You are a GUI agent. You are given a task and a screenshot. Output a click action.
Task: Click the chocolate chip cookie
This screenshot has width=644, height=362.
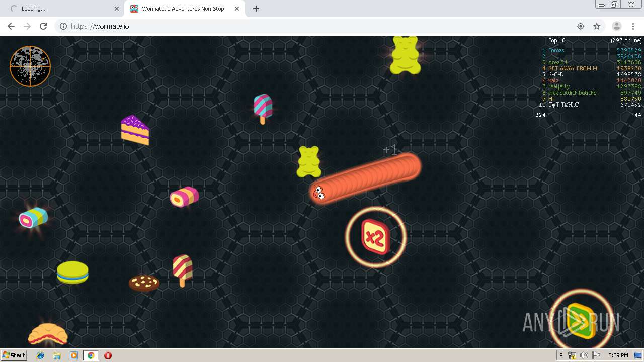pyautogui.click(x=144, y=283)
